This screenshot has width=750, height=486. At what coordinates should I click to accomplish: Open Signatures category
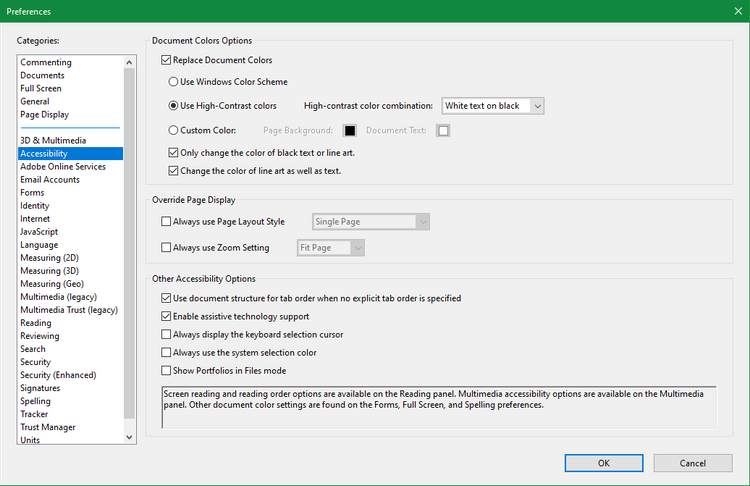[x=40, y=388]
